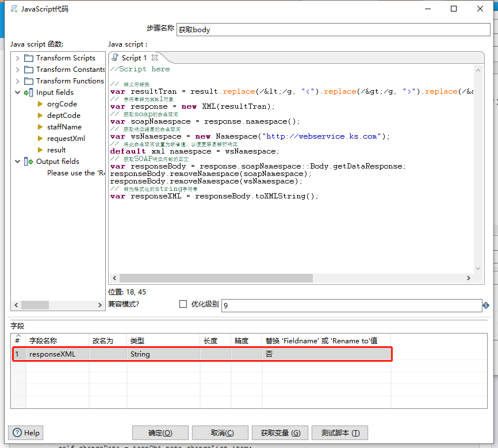Click the webservice.ks.com URL in the script

pyautogui.click(x=321, y=136)
